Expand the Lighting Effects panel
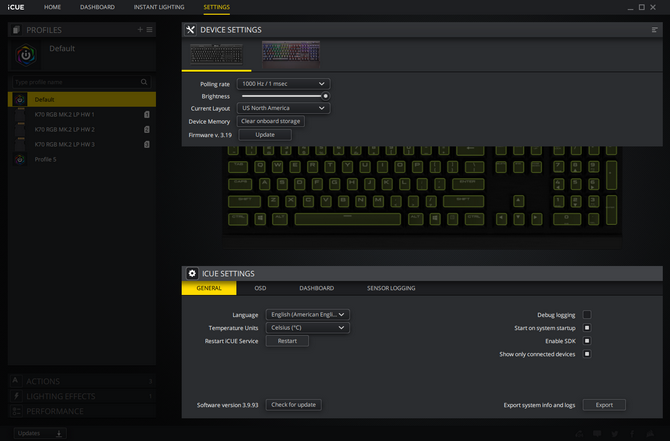670x441 pixels. click(x=82, y=396)
